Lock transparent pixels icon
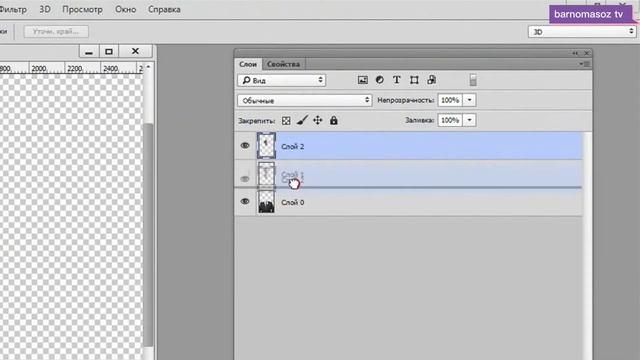Screen dimensions: 640x360 (x=286, y=121)
